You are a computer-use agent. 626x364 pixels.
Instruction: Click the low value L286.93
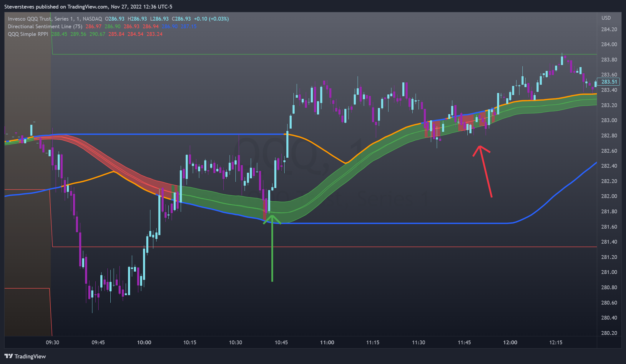pyautogui.click(x=159, y=19)
